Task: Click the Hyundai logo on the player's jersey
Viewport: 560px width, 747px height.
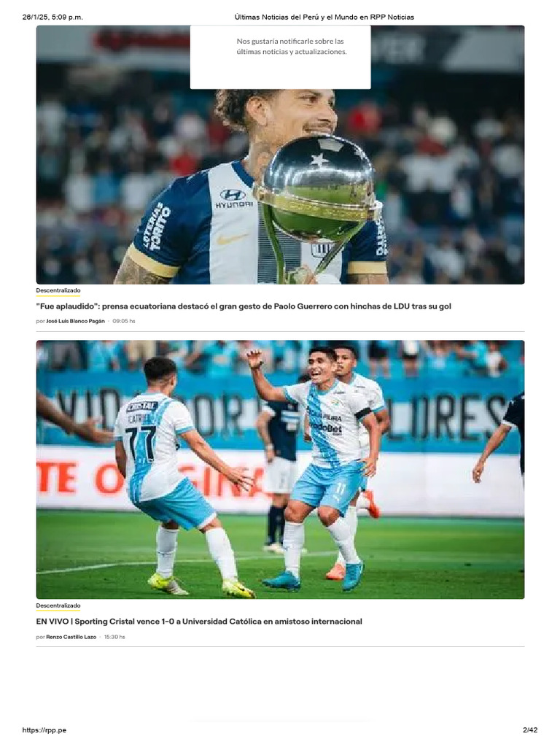Action: click(x=233, y=198)
